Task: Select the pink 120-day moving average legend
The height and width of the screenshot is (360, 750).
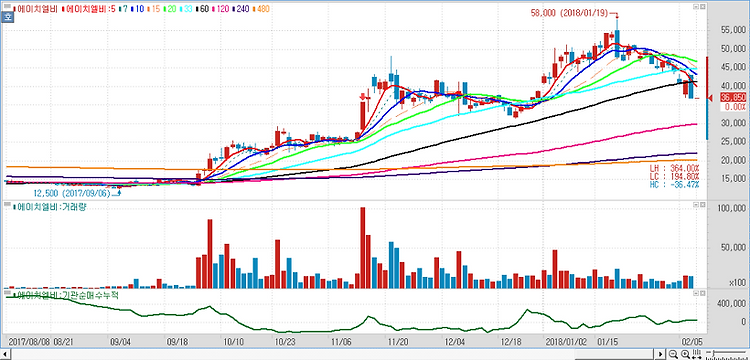Action: point(221,9)
